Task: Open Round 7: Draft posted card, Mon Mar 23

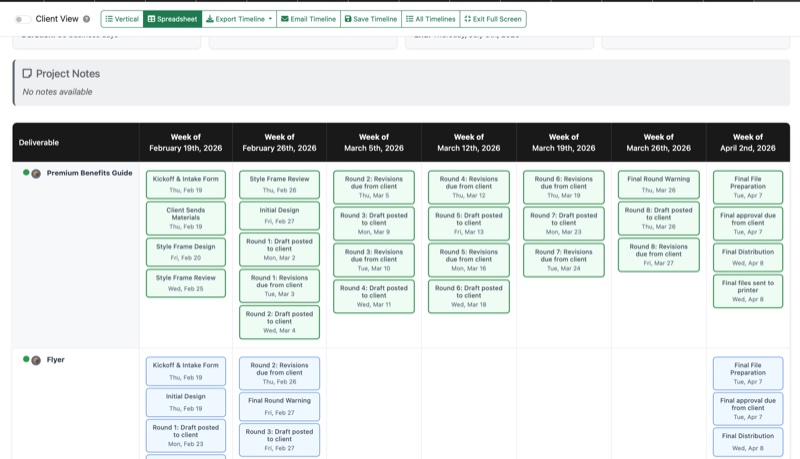Action: [x=564, y=223]
